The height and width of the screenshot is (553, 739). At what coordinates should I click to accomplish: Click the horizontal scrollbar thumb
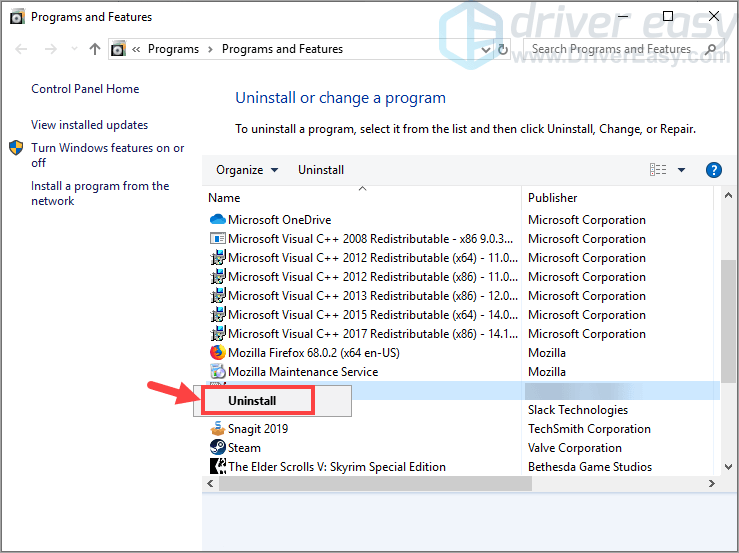click(x=376, y=483)
